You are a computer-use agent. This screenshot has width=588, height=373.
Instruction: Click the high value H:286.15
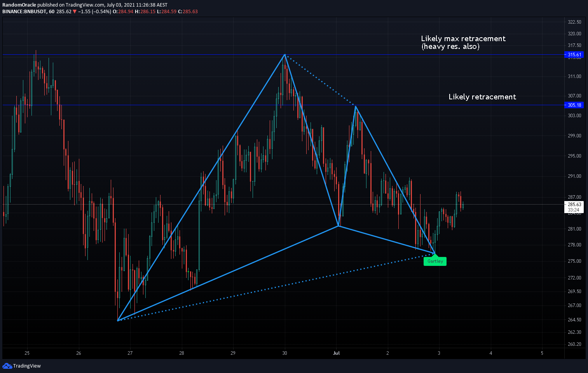(145, 12)
